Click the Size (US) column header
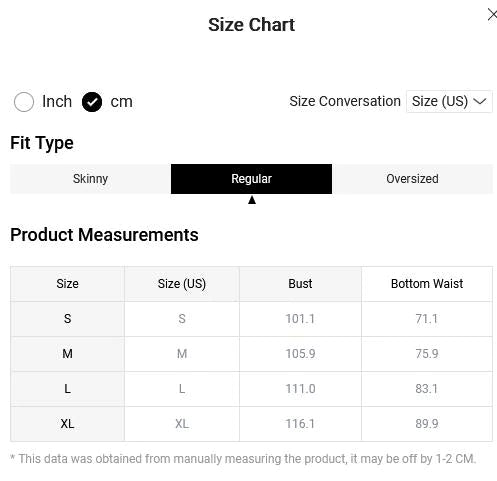Image resolution: width=497 pixels, height=481 pixels. click(182, 284)
